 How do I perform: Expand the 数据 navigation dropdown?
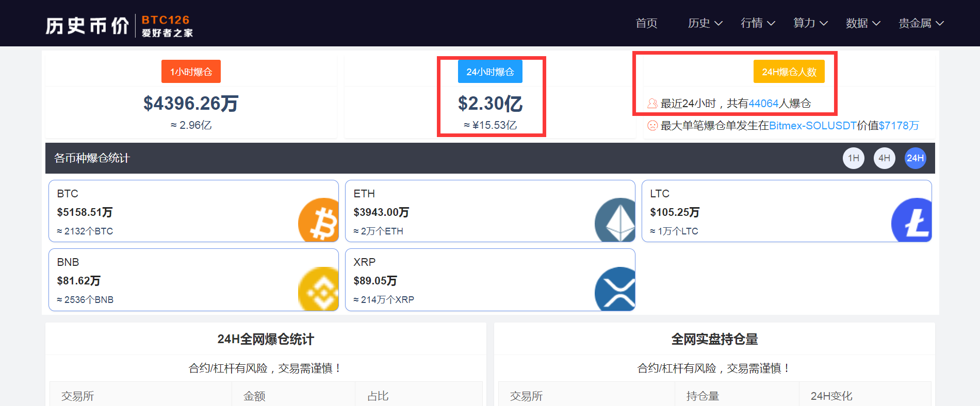pos(863,23)
